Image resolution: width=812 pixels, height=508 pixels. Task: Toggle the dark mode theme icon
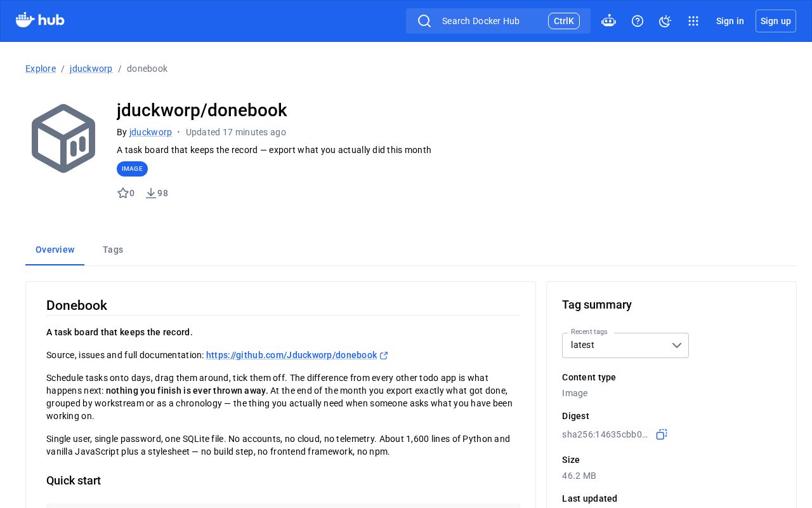[665, 21]
